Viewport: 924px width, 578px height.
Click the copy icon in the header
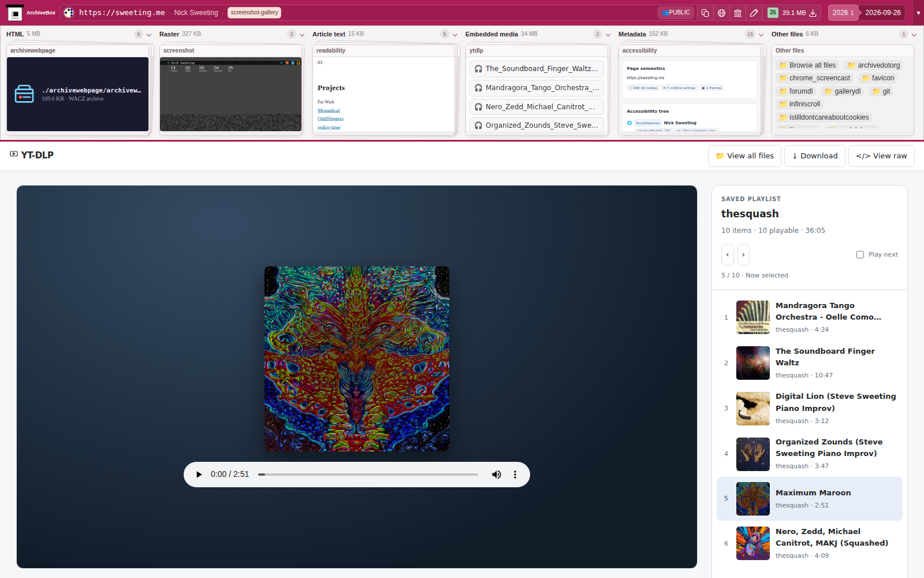[x=705, y=13]
